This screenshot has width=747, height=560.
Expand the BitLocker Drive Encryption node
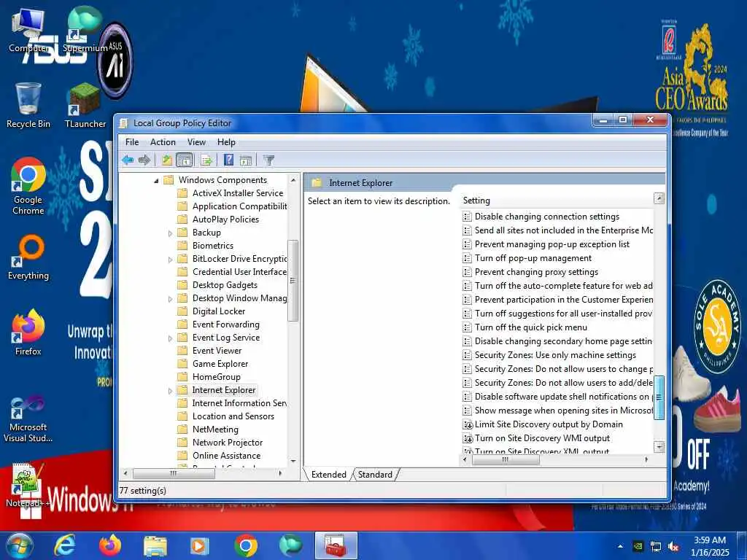point(170,260)
